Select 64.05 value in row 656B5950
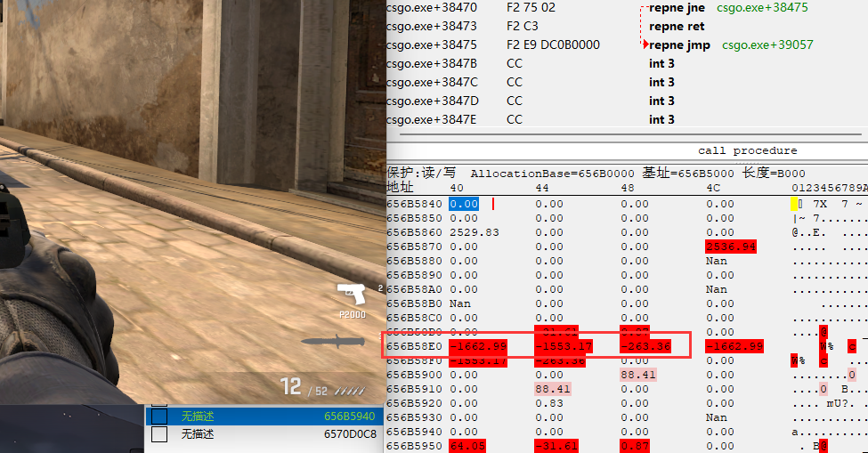This screenshot has width=868, height=453. (x=467, y=446)
